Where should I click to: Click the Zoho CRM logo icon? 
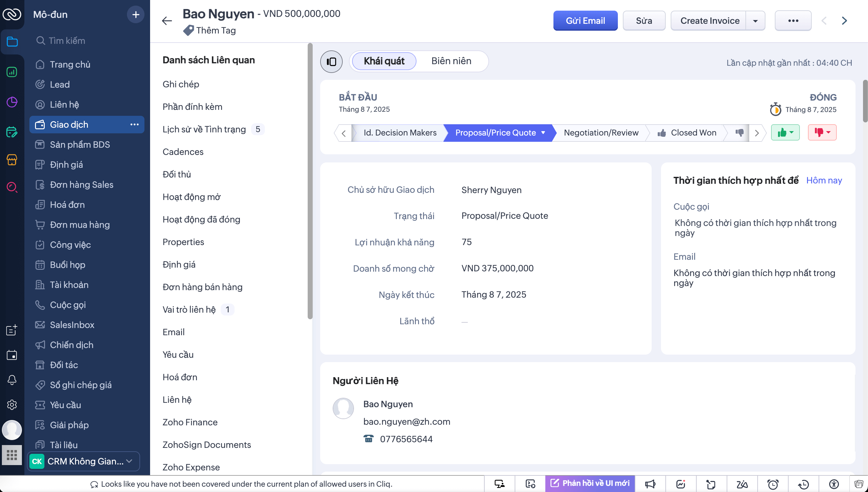pos(12,14)
